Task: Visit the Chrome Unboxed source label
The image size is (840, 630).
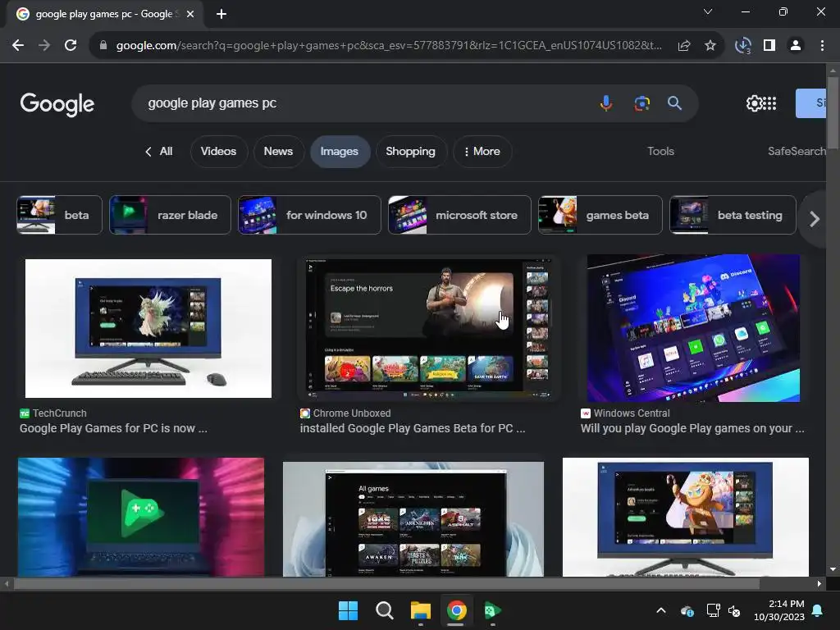Action: click(x=345, y=413)
